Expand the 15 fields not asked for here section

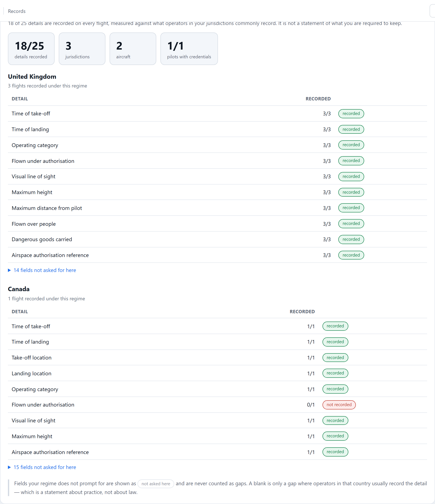[42, 467]
